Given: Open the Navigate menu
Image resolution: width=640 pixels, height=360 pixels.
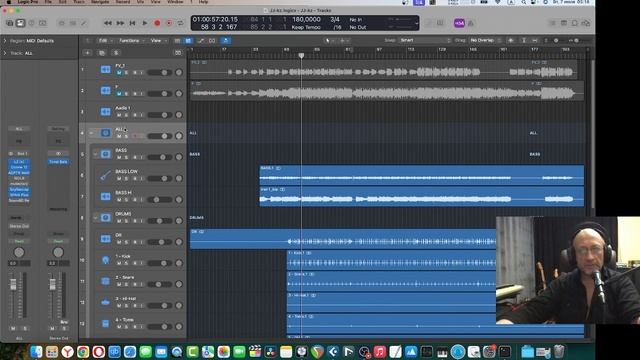Looking at the screenshot, I should point(100,2).
